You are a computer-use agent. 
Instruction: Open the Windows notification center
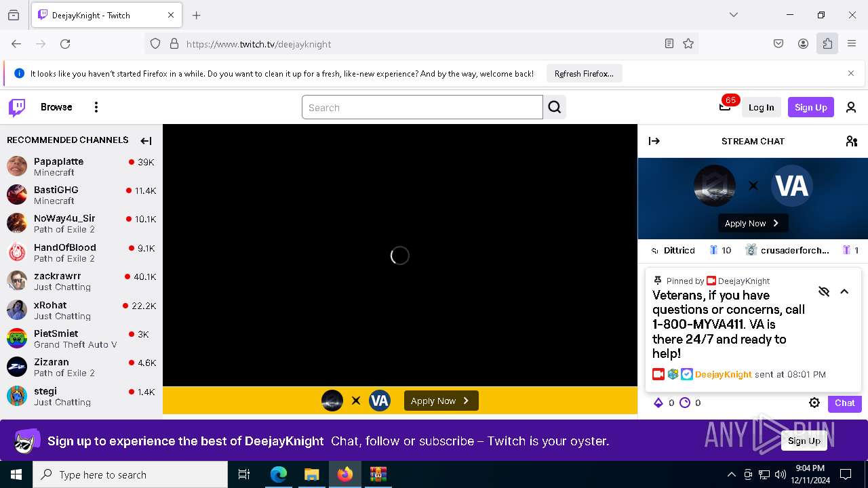click(846, 474)
